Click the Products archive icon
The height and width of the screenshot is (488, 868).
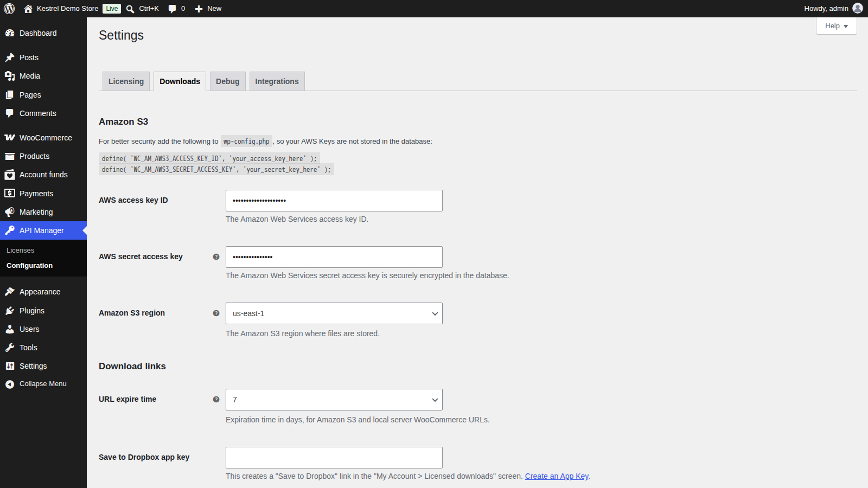point(10,156)
